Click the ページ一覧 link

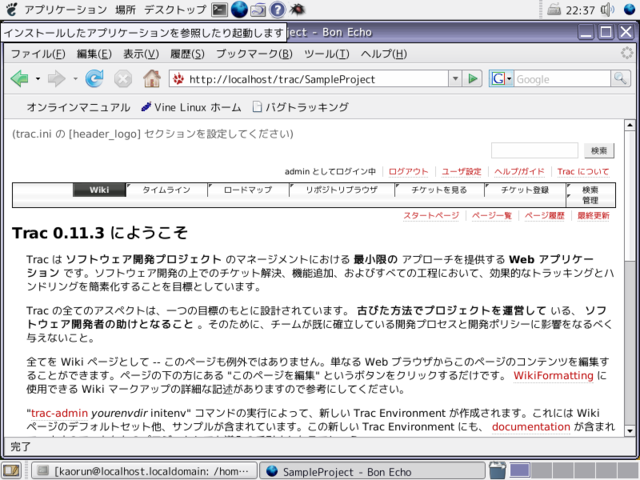(492, 216)
